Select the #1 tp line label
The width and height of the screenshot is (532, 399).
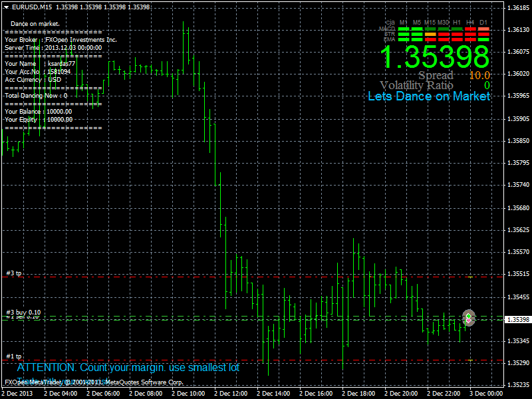tap(14, 356)
